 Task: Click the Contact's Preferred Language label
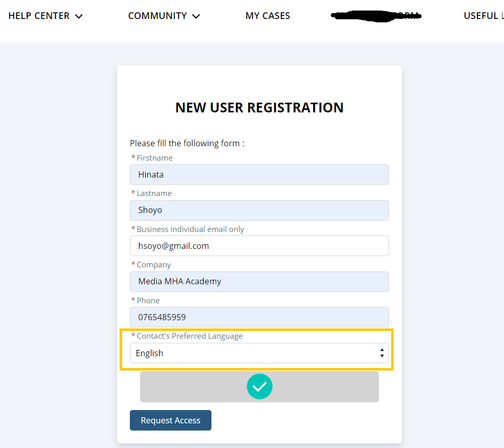tap(189, 336)
